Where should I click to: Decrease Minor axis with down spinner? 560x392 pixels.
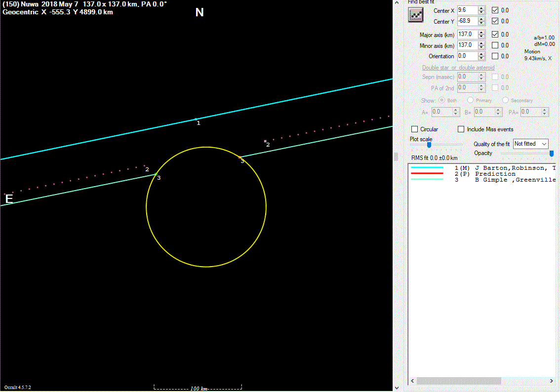click(481, 48)
